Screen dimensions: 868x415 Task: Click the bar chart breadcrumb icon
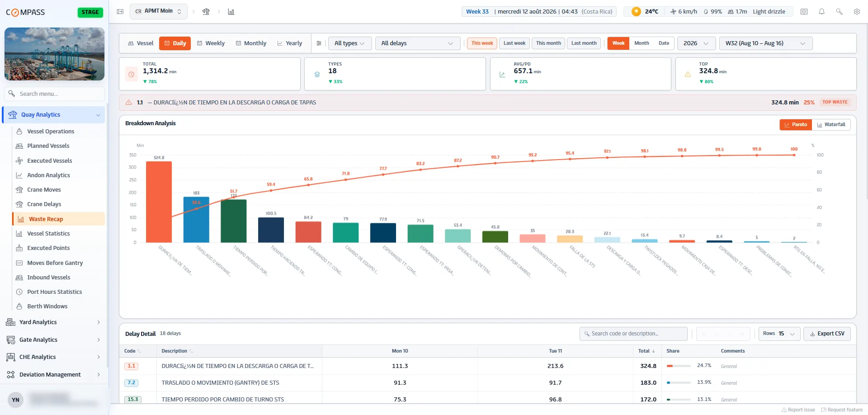coord(231,12)
